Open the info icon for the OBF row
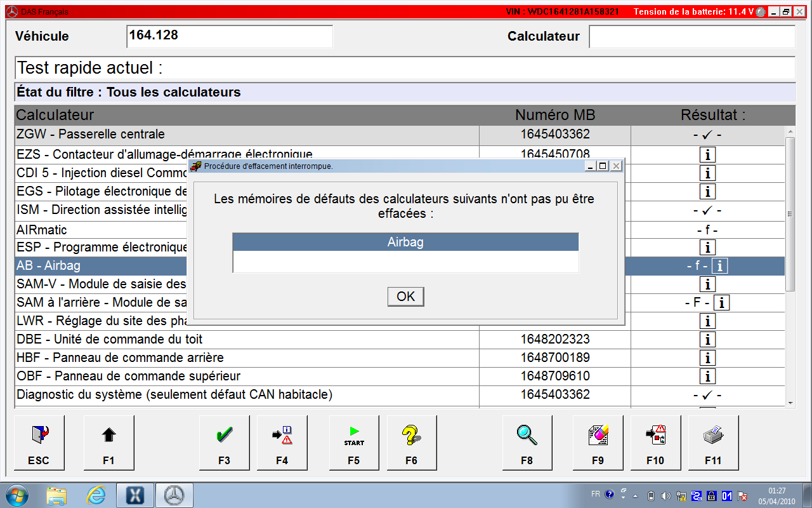 [x=707, y=376]
